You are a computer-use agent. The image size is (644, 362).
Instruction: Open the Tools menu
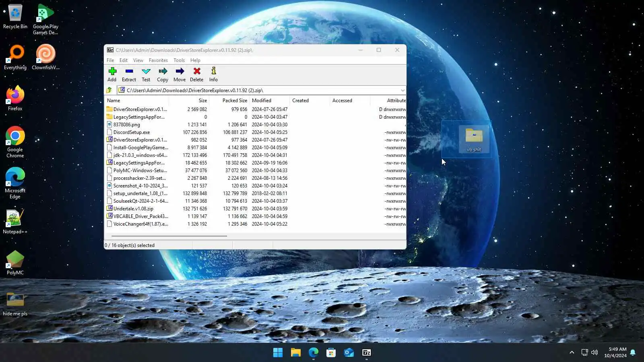pos(179,60)
